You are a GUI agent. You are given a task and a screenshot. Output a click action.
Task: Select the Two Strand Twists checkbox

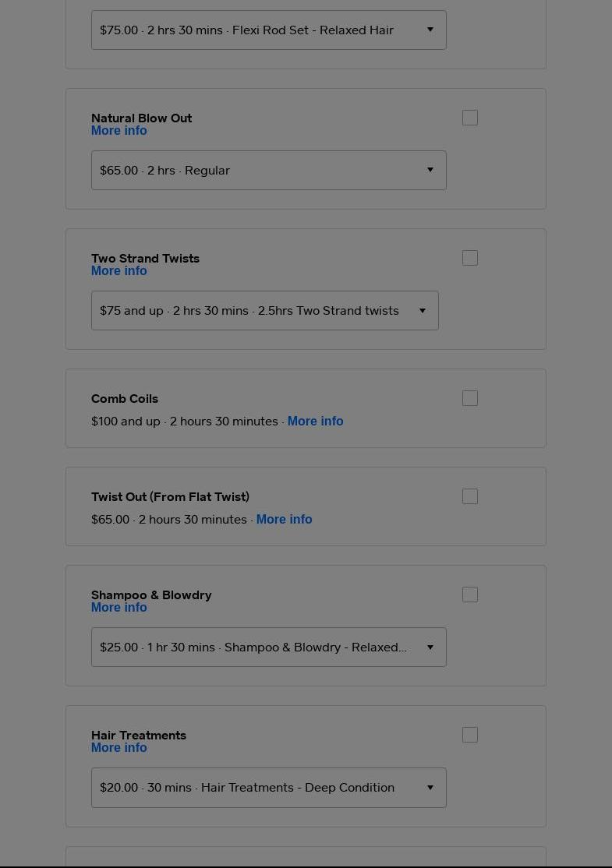469,258
